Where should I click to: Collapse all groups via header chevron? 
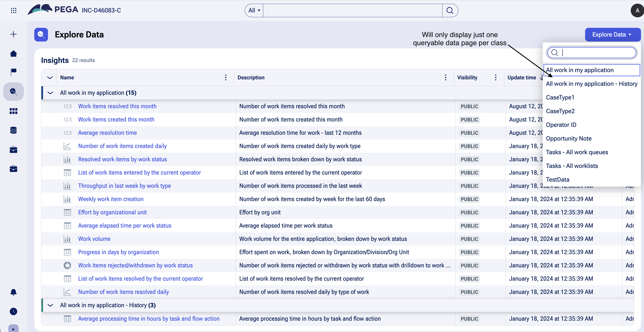50,77
